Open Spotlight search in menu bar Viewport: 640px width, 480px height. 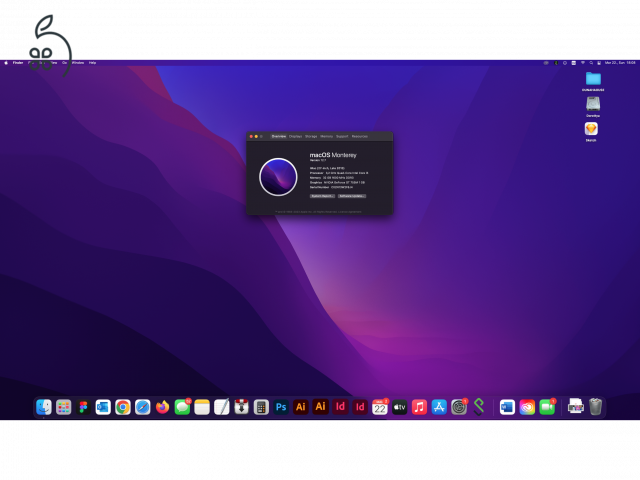pos(591,63)
